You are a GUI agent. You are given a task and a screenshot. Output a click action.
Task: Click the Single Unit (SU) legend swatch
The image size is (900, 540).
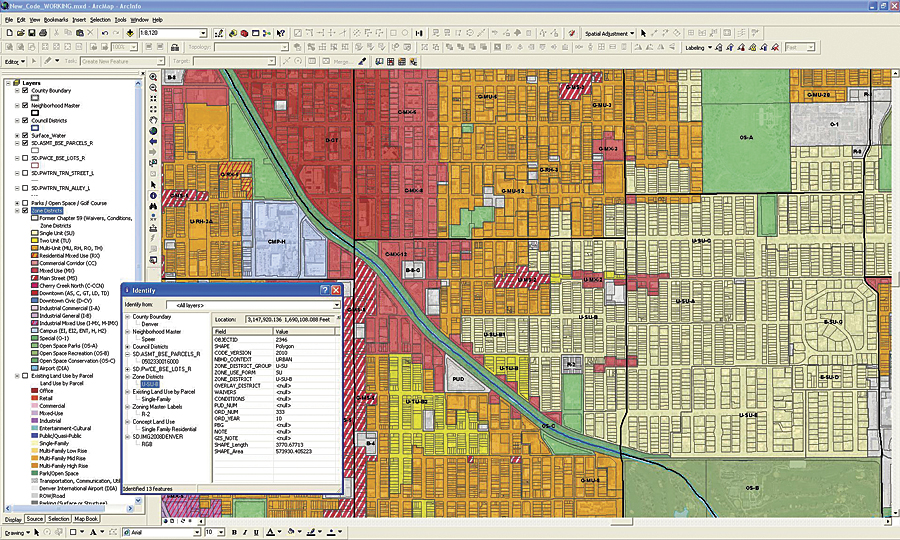[x=34, y=234]
